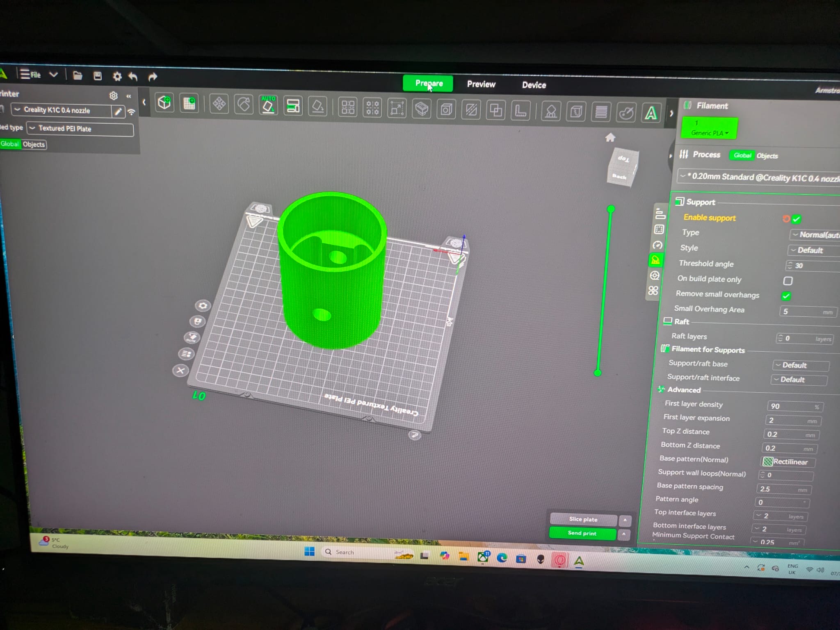The height and width of the screenshot is (630, 840).
Task: Switch to the Device tab
Action: pos(534,85)
